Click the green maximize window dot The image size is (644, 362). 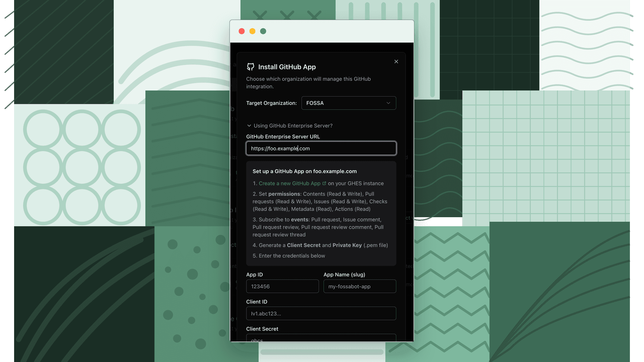(263, 31)
